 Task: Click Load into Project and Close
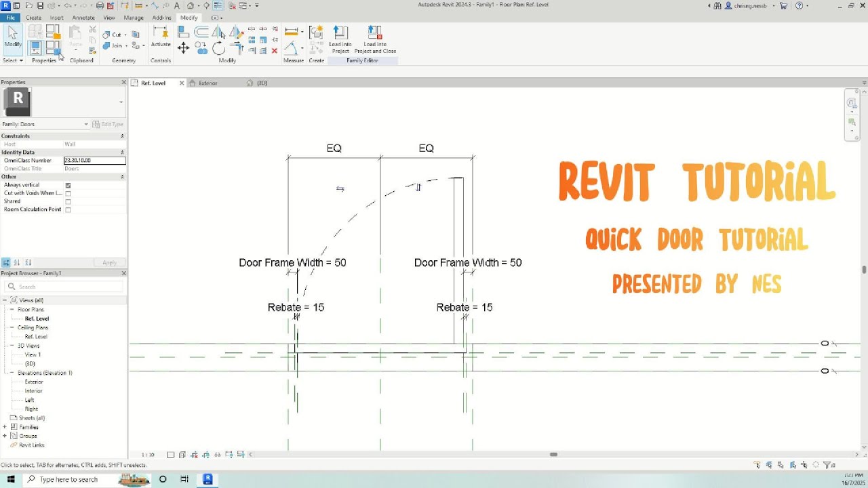375,40
